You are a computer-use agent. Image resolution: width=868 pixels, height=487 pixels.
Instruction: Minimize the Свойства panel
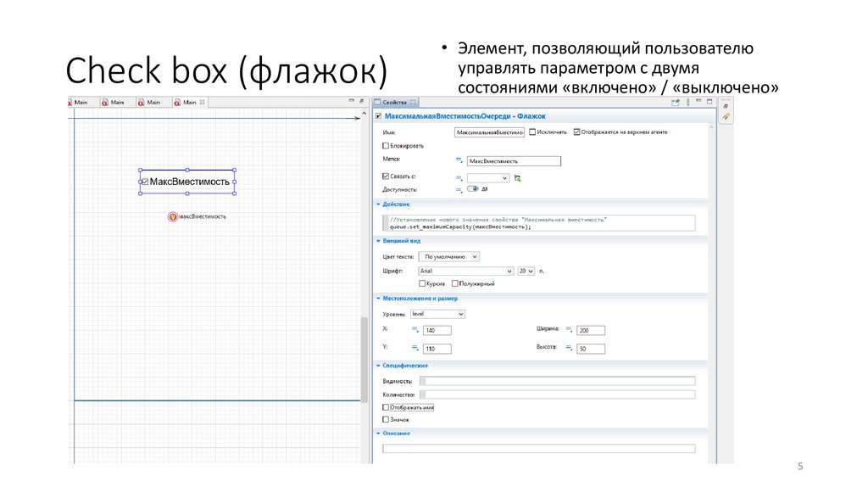pos(698,102)
